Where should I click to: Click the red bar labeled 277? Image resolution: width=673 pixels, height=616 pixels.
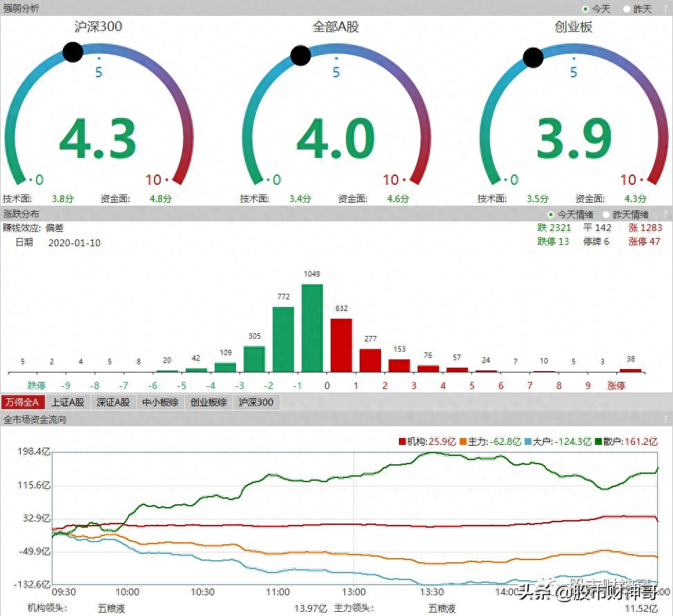point(370,360)
